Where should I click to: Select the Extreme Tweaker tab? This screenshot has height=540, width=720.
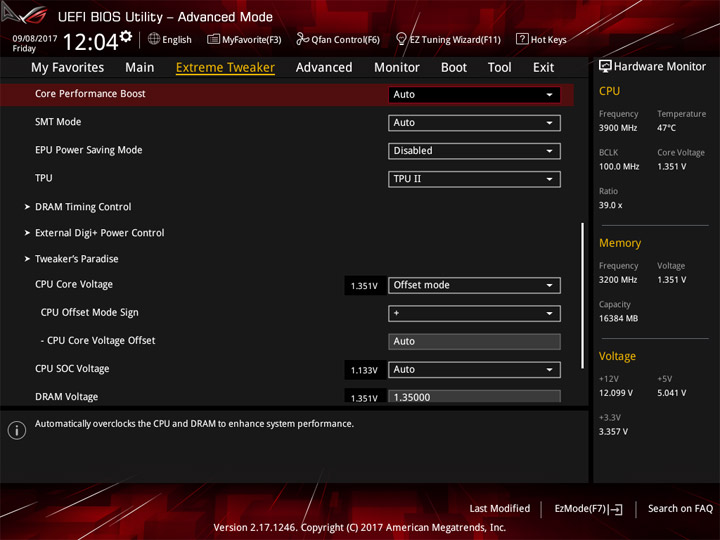tap(225, 68)
